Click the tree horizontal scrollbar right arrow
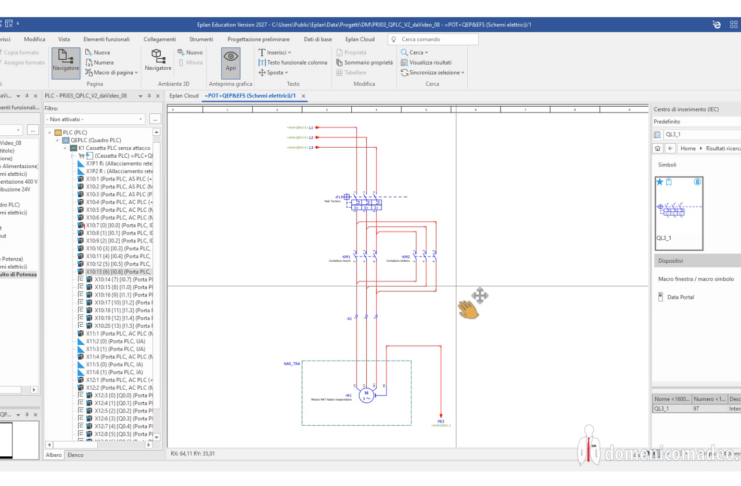 (x=149, y=445)
